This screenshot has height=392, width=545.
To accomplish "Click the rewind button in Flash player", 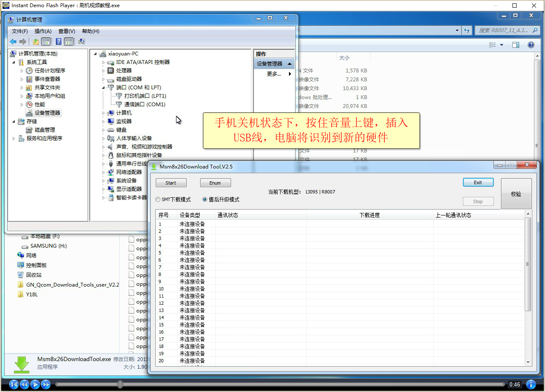I will pos(25,384).
